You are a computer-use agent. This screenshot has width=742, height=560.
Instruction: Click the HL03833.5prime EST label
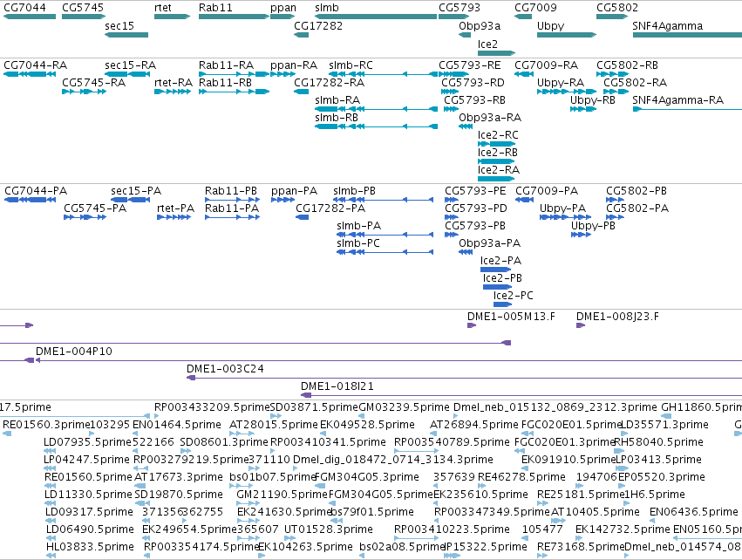[90, 546]
